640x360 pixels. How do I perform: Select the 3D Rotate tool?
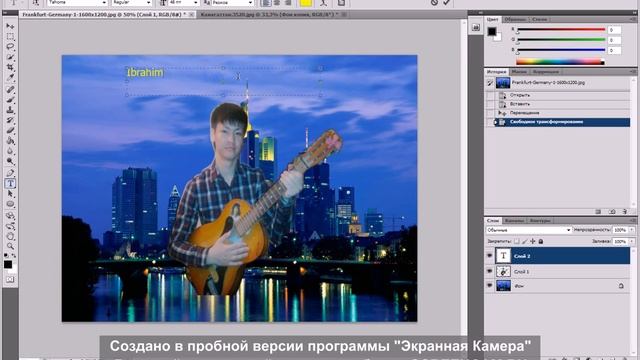tap(10, 216)
